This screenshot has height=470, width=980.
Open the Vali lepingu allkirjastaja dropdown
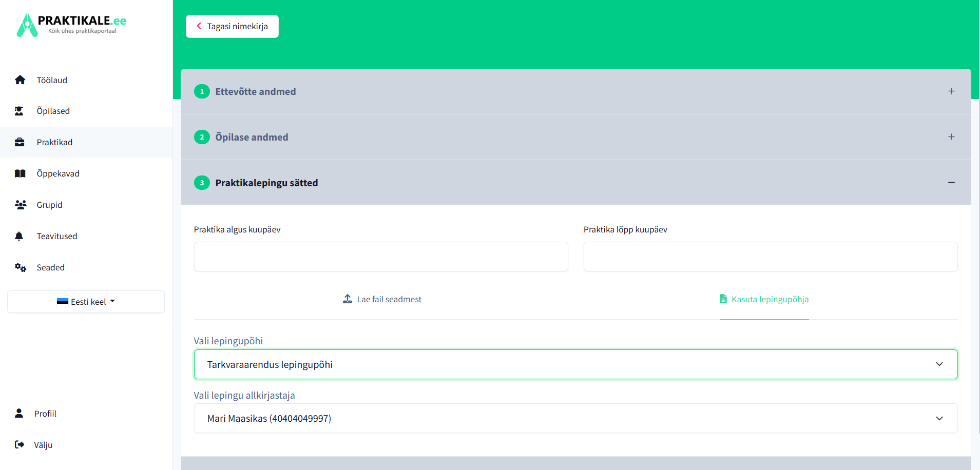(x=575, y=418)
